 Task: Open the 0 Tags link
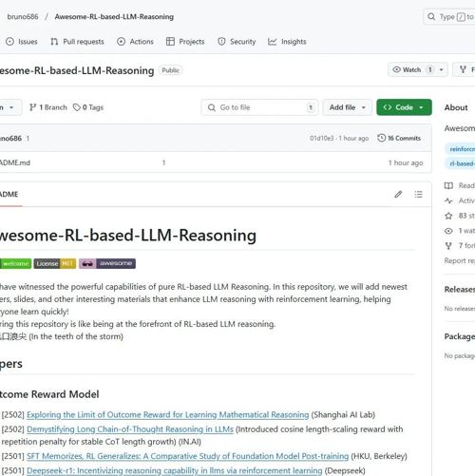point(88,107)
